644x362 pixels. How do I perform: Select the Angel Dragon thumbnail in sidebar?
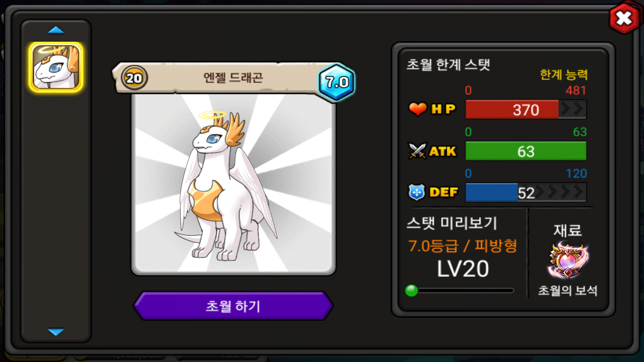[x=56, y=67]
